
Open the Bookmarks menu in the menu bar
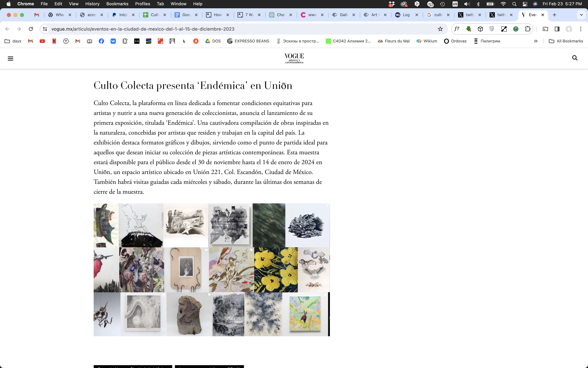[117, 4]
